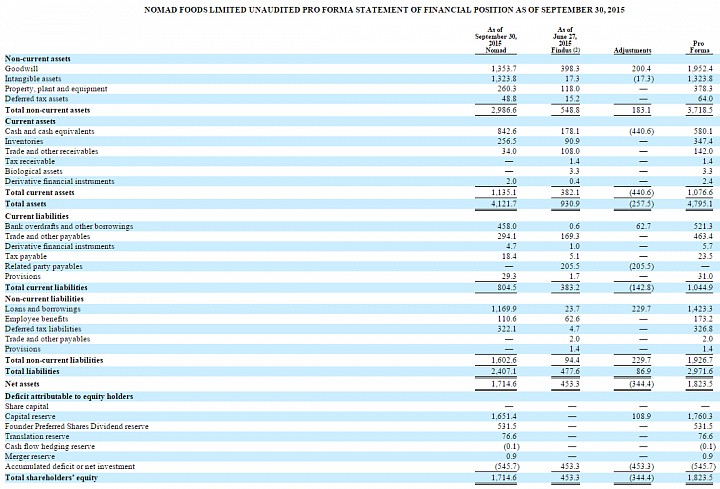Click the 'Cash and cash equivalents' label

click(x=50, y=131)
